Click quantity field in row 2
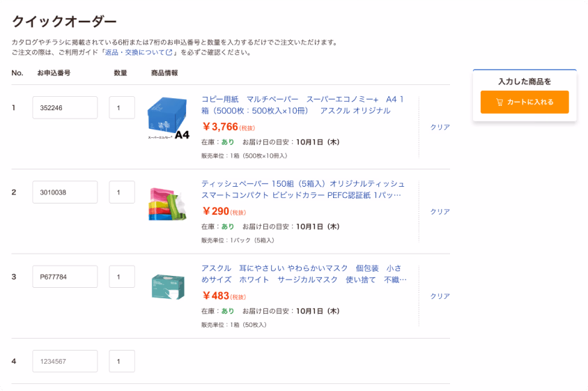588x391 pixels. [122, 192]
